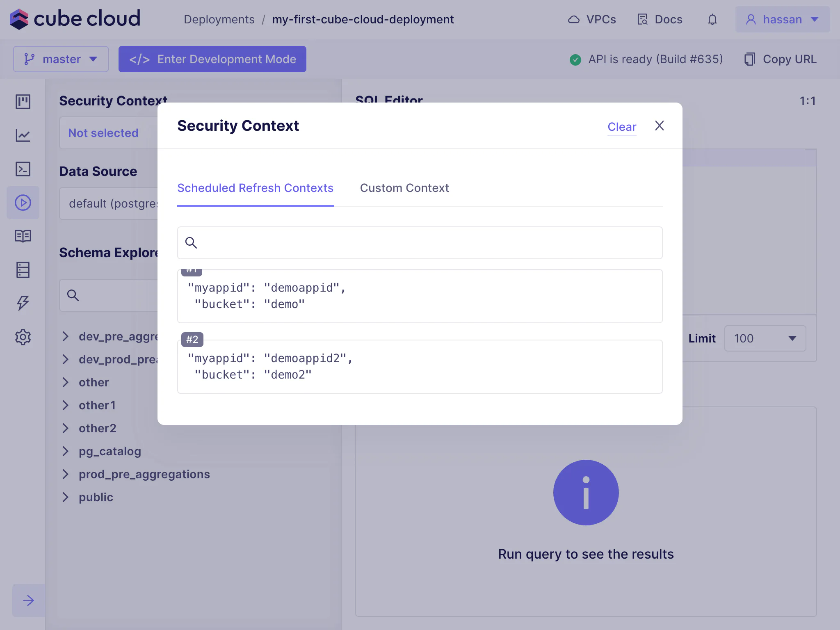Switch to the Custom Context tab

coord(404,188)
